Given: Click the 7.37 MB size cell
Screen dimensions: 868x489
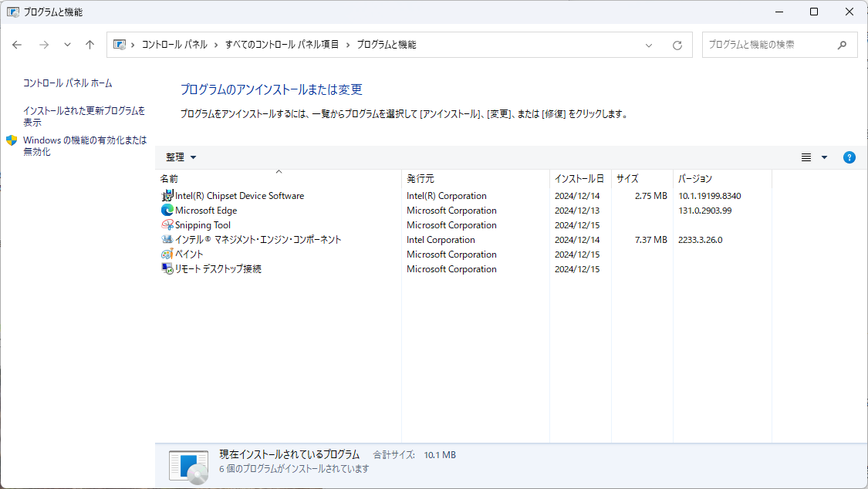Looking at the screenshot, I should coord(651,240).
